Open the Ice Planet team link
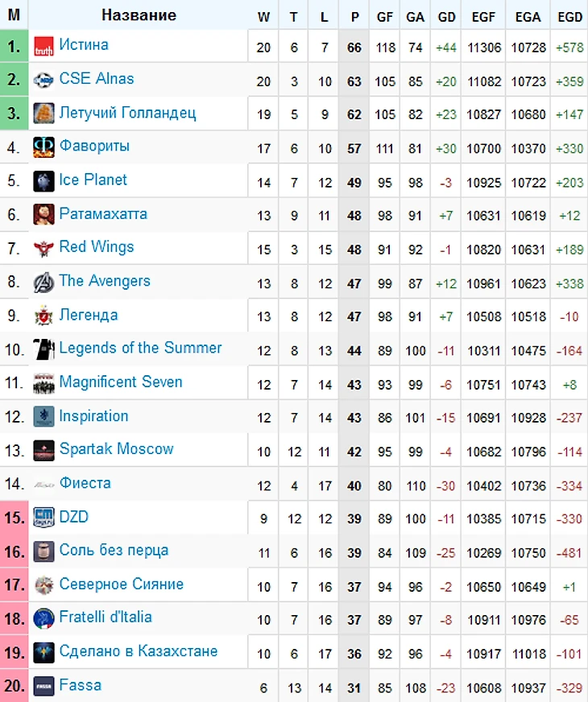The image size is (588, 702). [x=93, y=180]
